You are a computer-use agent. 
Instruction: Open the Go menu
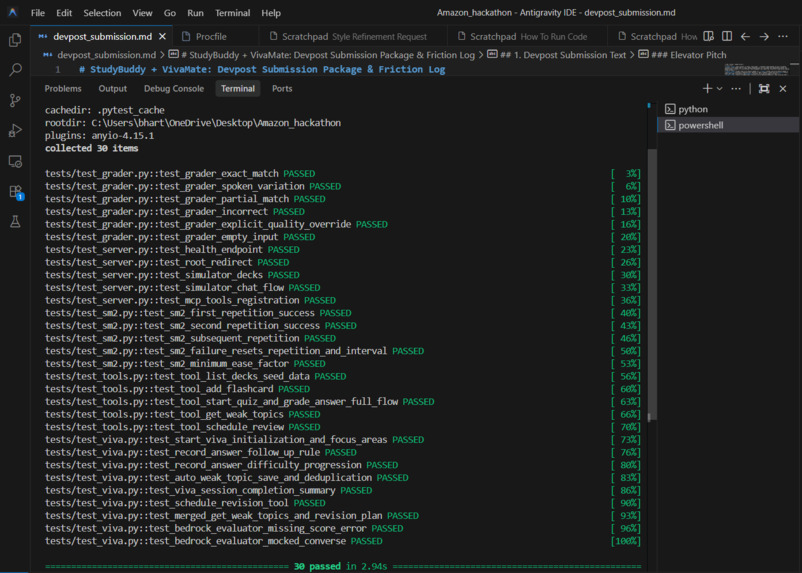(x=170, y=13)
